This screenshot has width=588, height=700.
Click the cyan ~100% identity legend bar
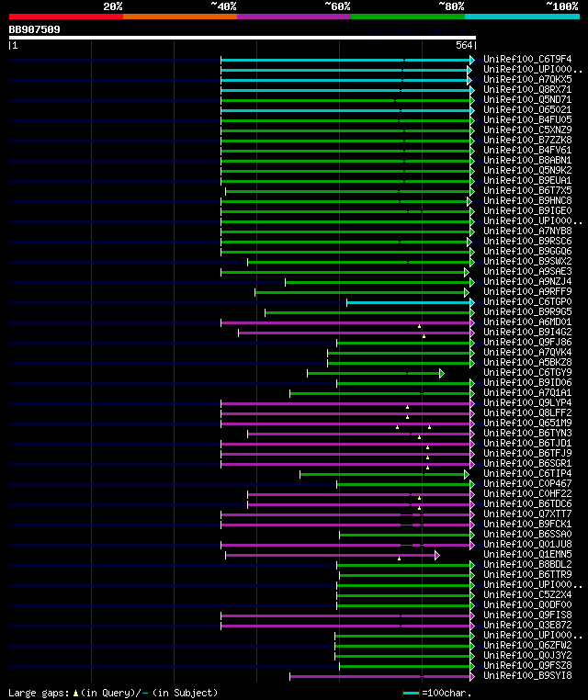pyautogui.click(x=522, y=17)
